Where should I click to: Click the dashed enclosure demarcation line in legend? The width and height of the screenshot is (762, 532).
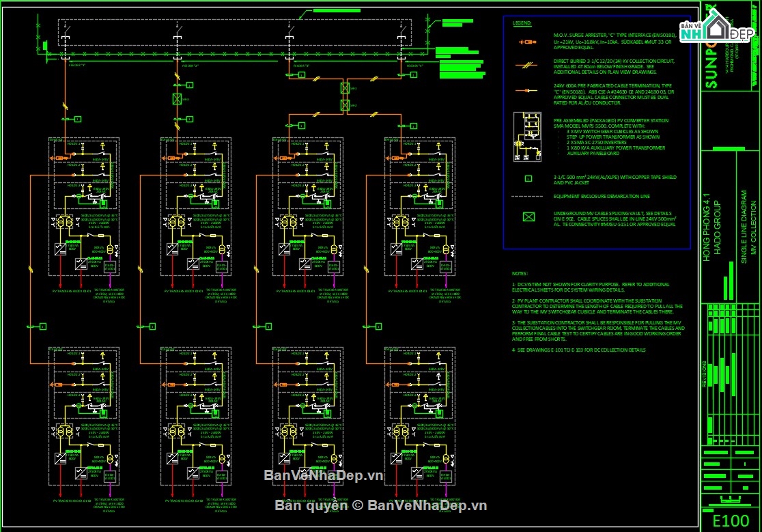(527, 196)
